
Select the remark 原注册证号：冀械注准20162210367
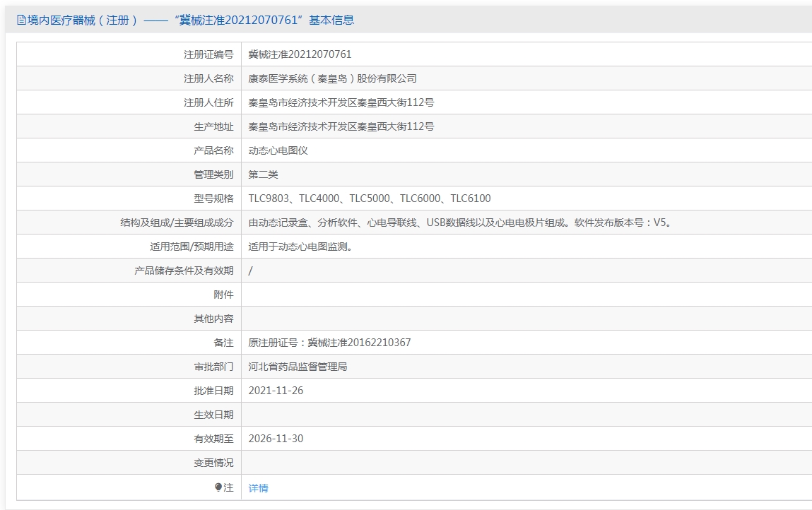(329, 343)
